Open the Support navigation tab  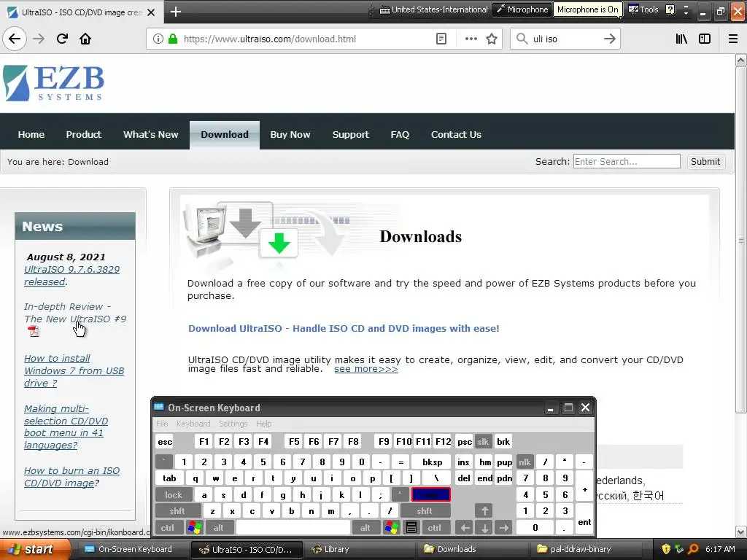(351, 135)
